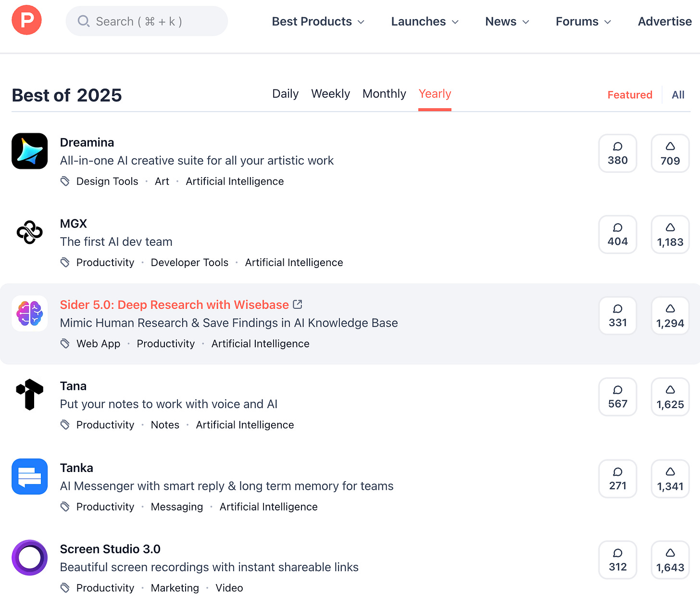Open the Web App topic tag

pos(99,344)
